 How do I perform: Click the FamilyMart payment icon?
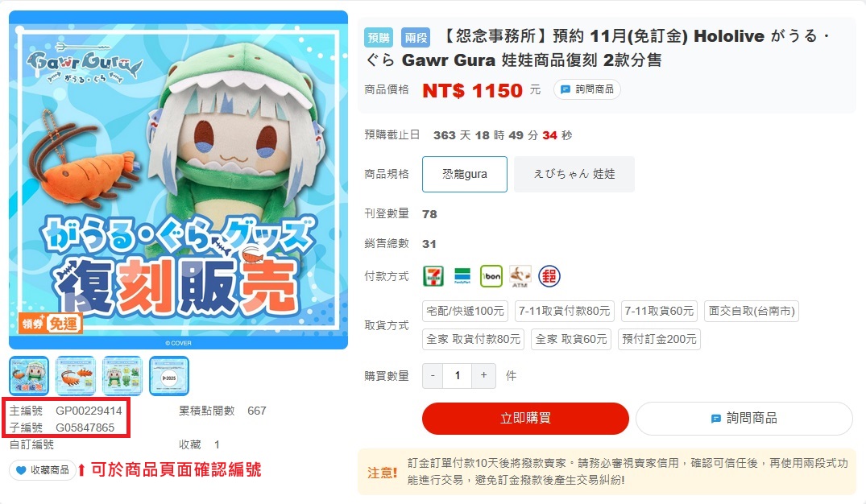click(x=462, y=276)
